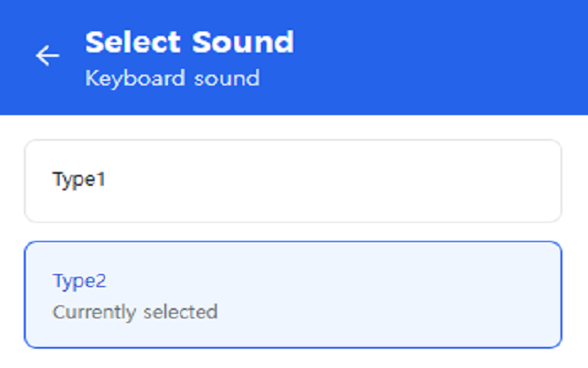Click the Type1 label text
Screen dimensions: 588x368
pos(79,179)
